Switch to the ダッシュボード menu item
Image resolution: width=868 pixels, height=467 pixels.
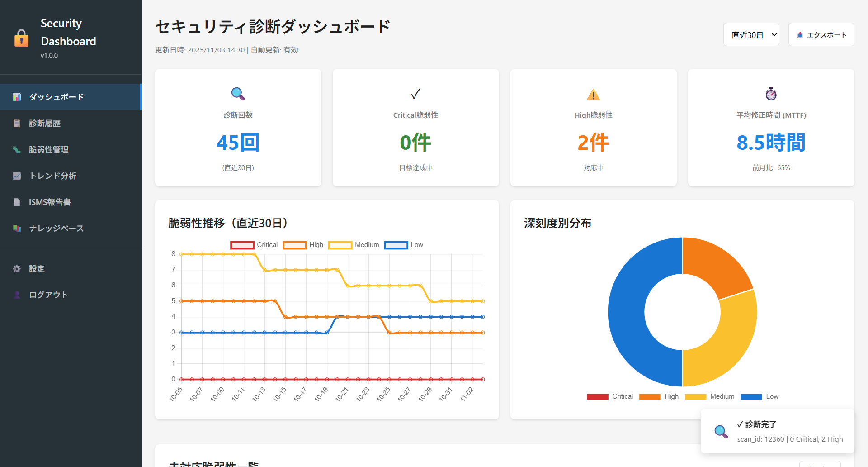pyautogui.click(x=56, y=97)
